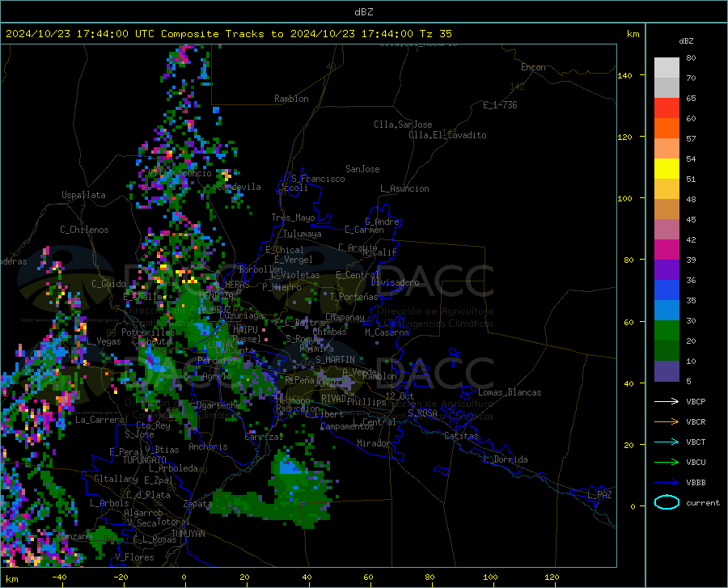Screen dimensions: 728x588
Task: Click the TUPUNGATO map label
Action: 145,460
